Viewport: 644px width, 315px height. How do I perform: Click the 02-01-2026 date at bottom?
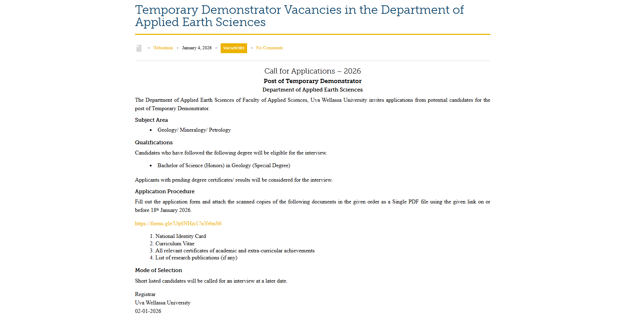tap(148, 311)
